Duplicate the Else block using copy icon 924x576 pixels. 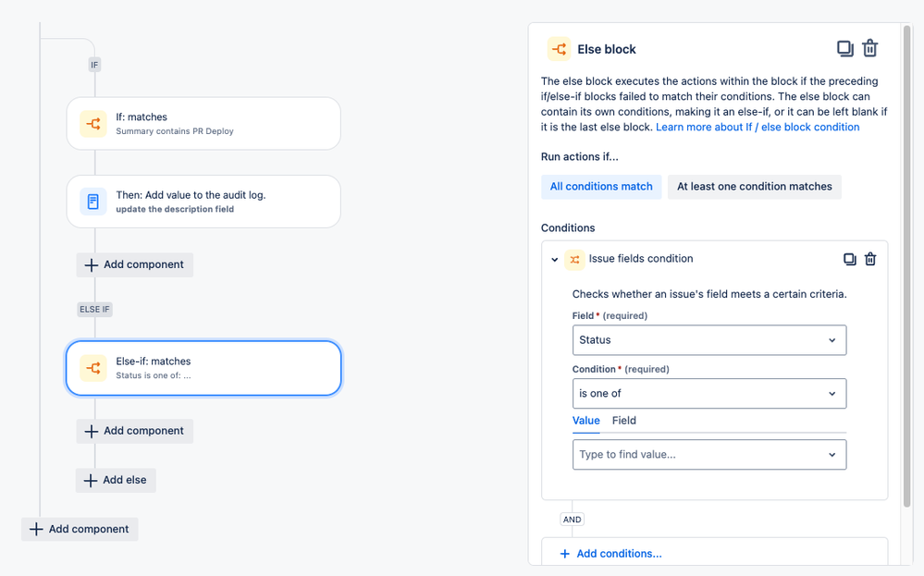click(x=844, y=49)
